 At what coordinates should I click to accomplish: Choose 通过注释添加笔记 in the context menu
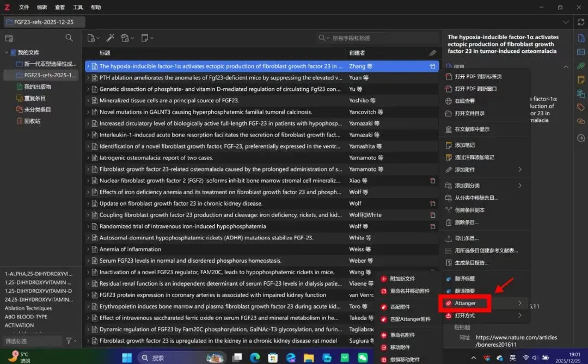(x=485, y=157)
